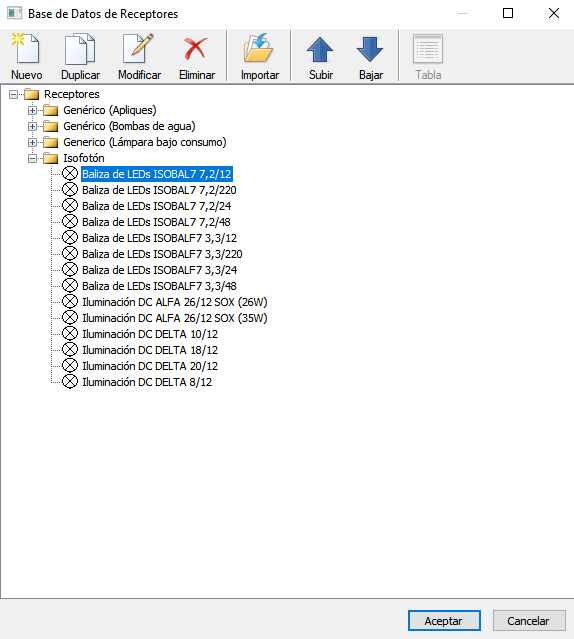Viewport: 574px width, 639px height.
Task: Select Baliza de LEDs ISOBALF7 3,3/48
Action: tap(159, 286)
